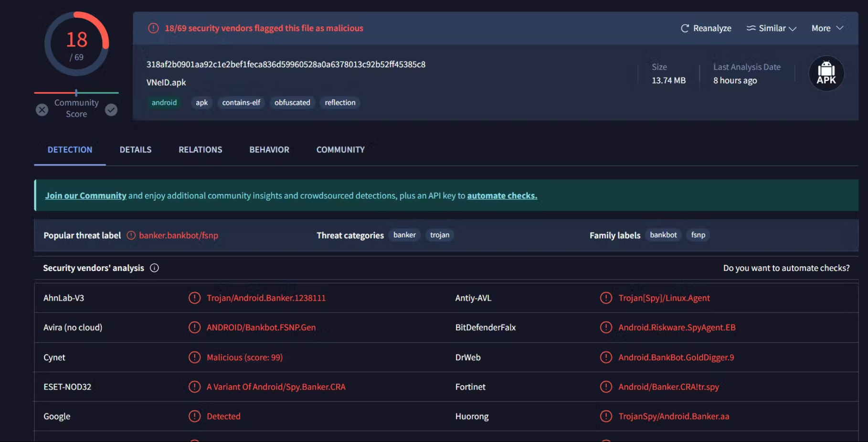This screenshot has height=442, width=868.
Task: Click the 18/69 detection score gauge
Action: [76, 44]
